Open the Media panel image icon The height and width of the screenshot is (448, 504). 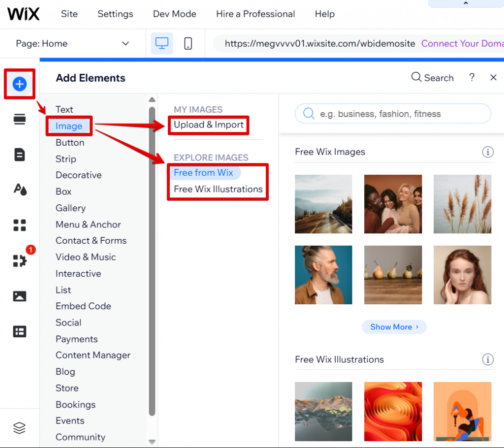[19, 296]
